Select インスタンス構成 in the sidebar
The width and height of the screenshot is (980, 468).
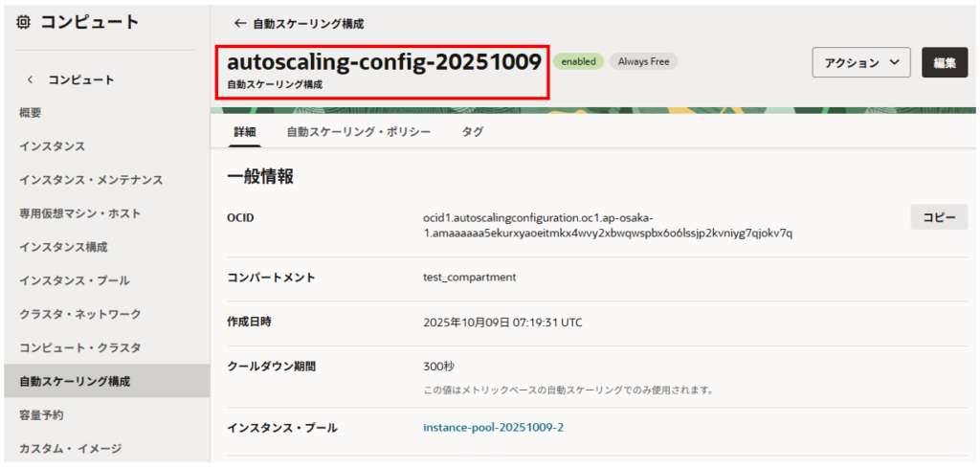pyautogui.click(x=63, y=247)
